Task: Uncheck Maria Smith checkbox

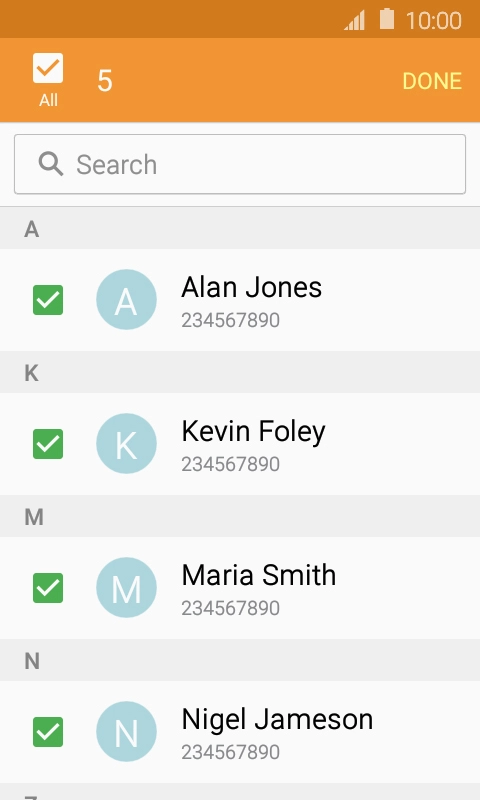Action: tap(48, 588)
